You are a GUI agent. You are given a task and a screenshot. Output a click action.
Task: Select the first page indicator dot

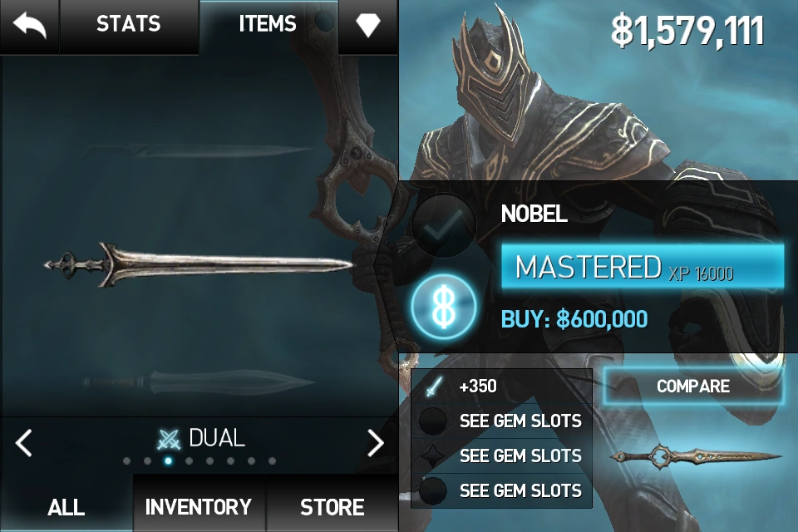[x=126, y=461]
